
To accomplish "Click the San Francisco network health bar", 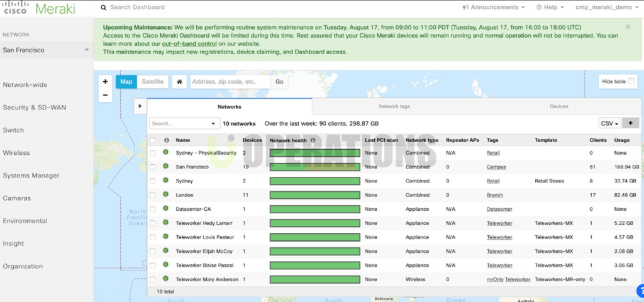I will tap(315, 167).
